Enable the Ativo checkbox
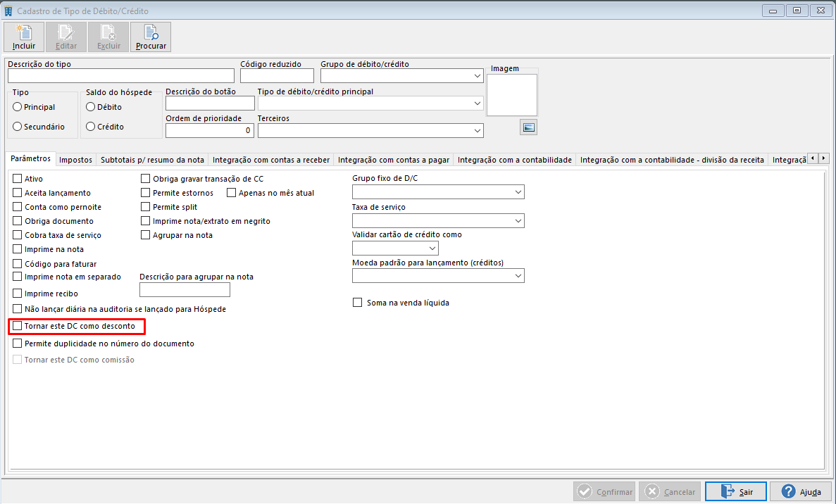The image size is (836, 504). coord(18,179)
